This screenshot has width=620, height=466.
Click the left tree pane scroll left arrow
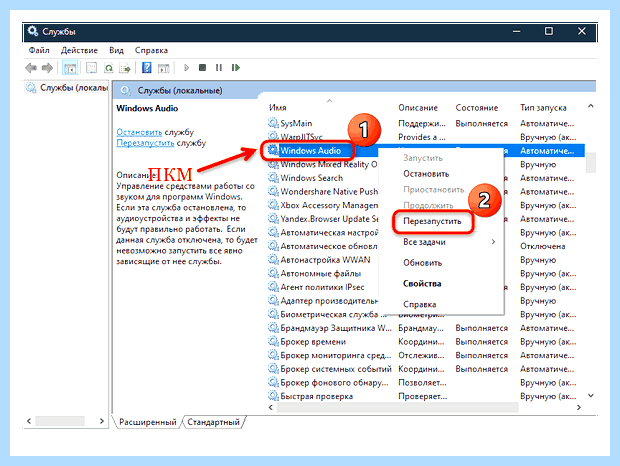tap(29, 421)
